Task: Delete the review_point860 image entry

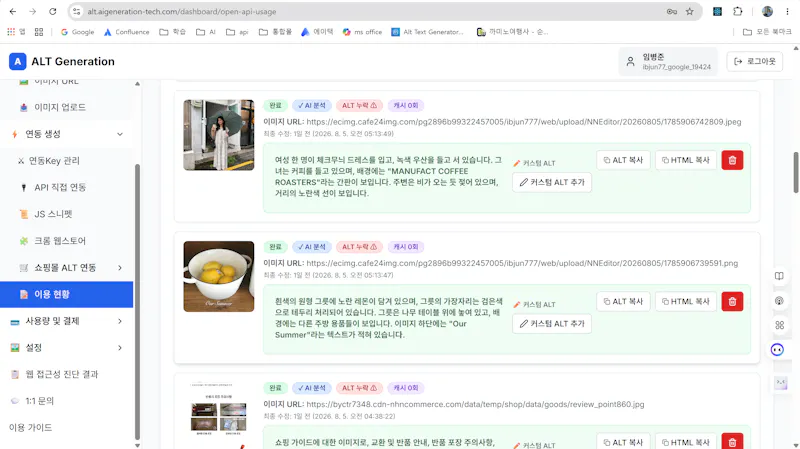Action: point(732,442)
